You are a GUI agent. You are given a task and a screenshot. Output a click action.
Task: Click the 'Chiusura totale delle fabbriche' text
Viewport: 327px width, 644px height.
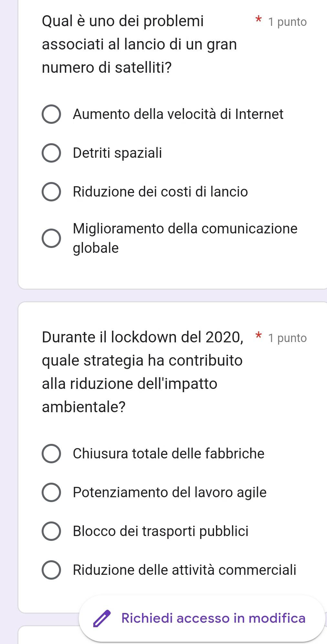169,454
